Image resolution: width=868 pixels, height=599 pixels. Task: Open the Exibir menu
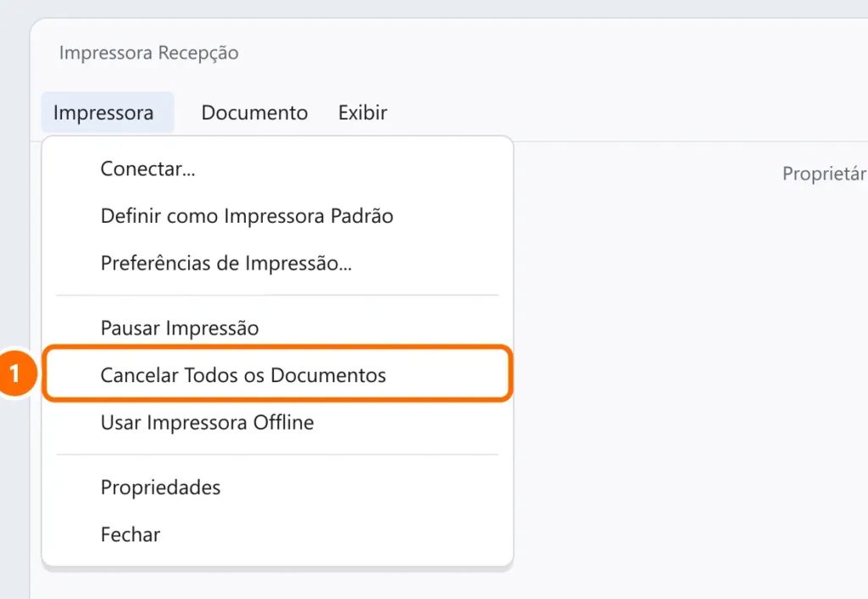click(x=363, y=113)
